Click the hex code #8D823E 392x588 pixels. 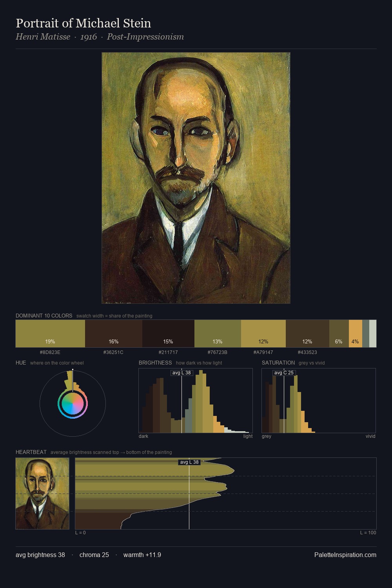coord(50,352)
